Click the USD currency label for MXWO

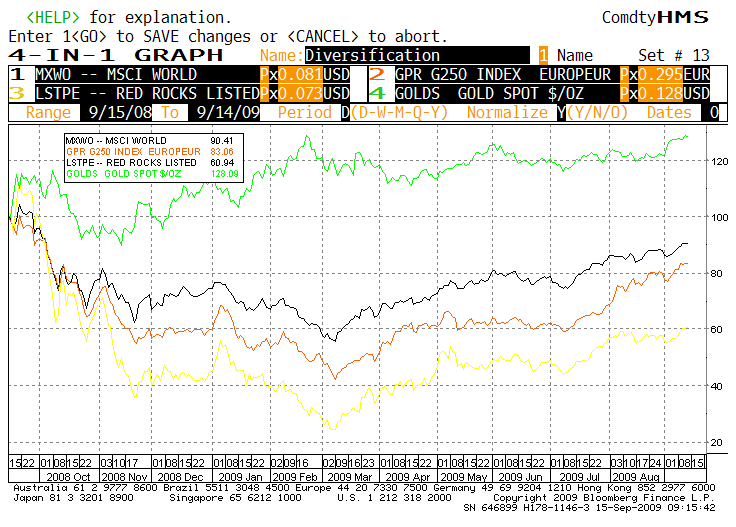pos(337,75)
